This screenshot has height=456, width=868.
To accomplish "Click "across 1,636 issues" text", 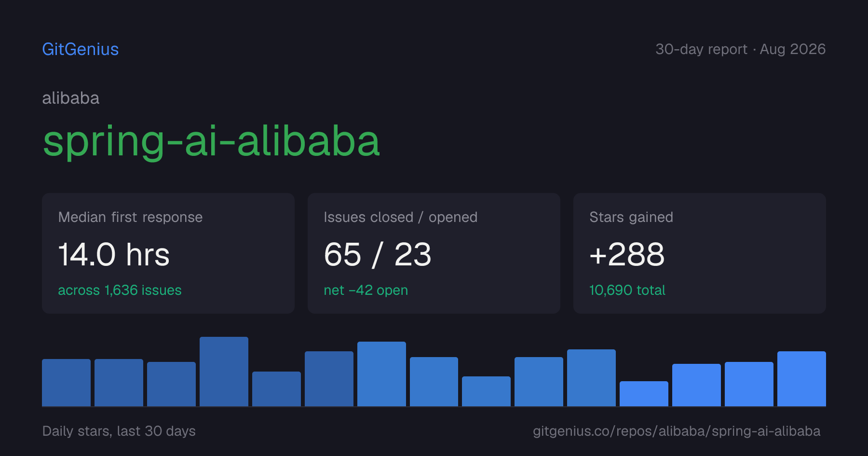I will tap(120, 290).
